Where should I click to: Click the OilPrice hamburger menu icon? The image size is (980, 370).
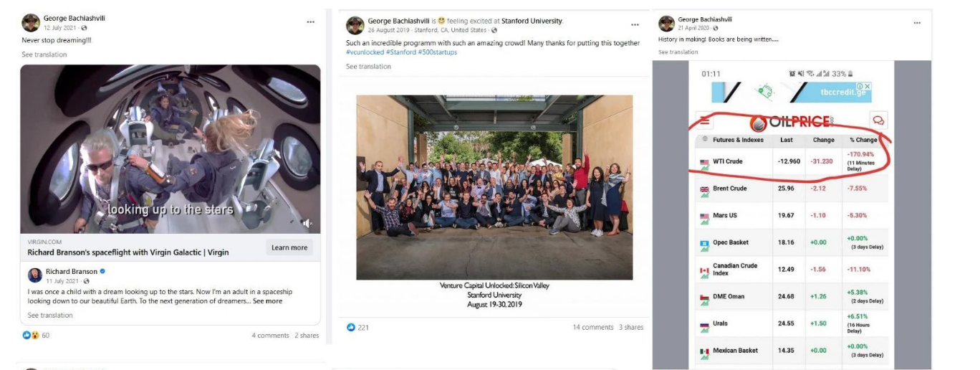coord(705,121)
